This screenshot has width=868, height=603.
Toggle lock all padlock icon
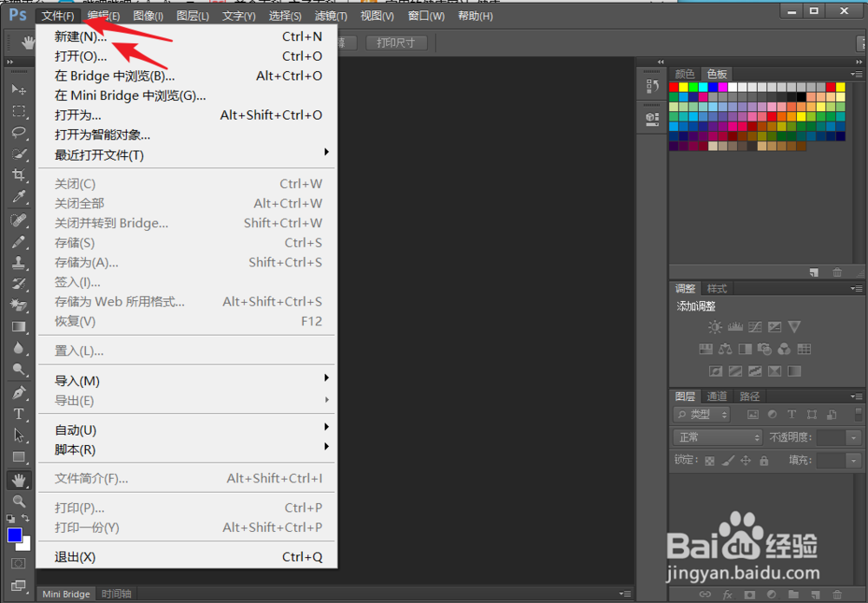(x=764, y=460)
